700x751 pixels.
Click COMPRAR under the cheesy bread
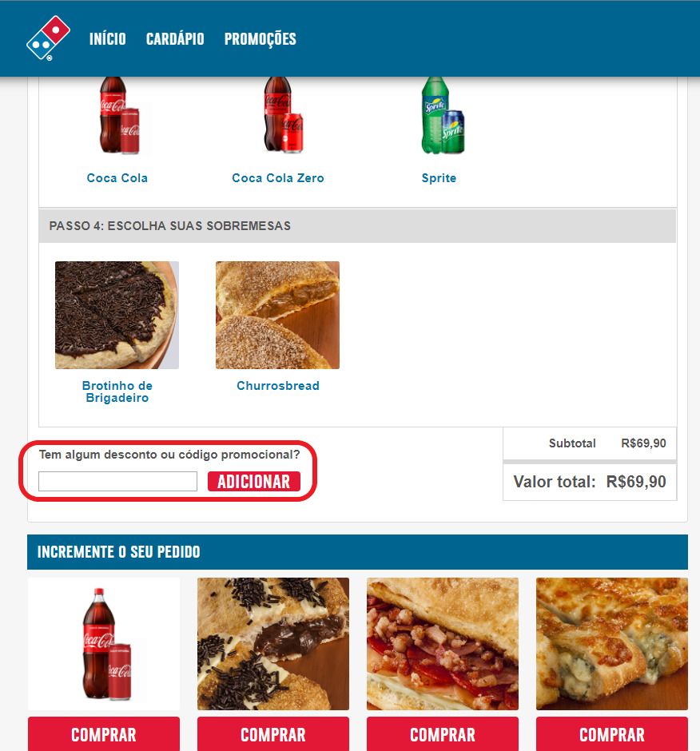(612, 734)
